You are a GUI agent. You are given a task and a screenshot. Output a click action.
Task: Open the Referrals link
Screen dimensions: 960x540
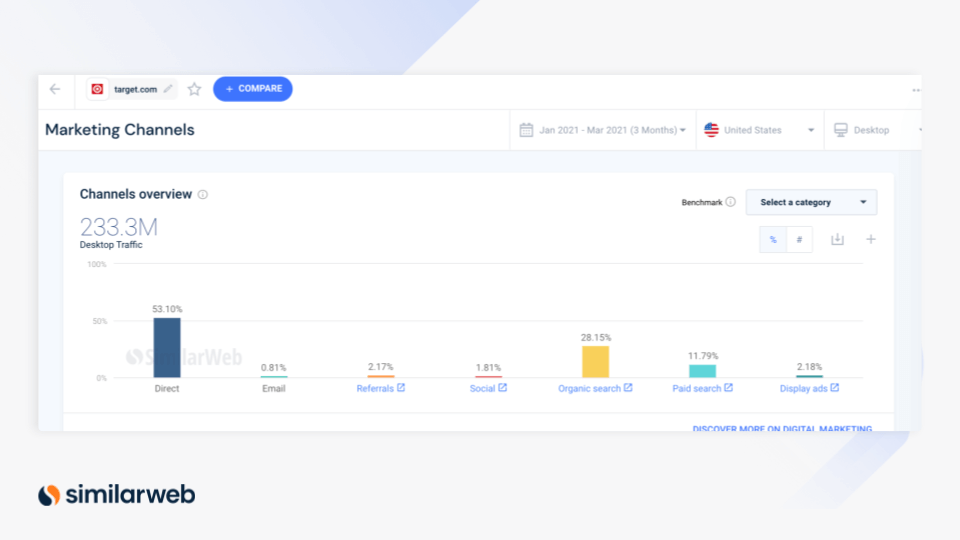pyautogui.click(x=375, y=388)
